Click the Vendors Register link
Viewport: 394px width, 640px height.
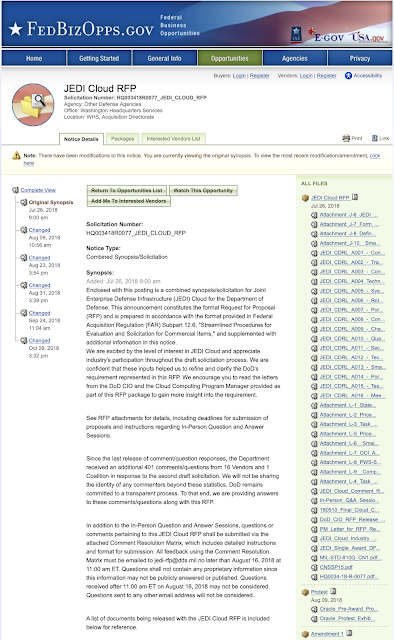click(327, 76)
